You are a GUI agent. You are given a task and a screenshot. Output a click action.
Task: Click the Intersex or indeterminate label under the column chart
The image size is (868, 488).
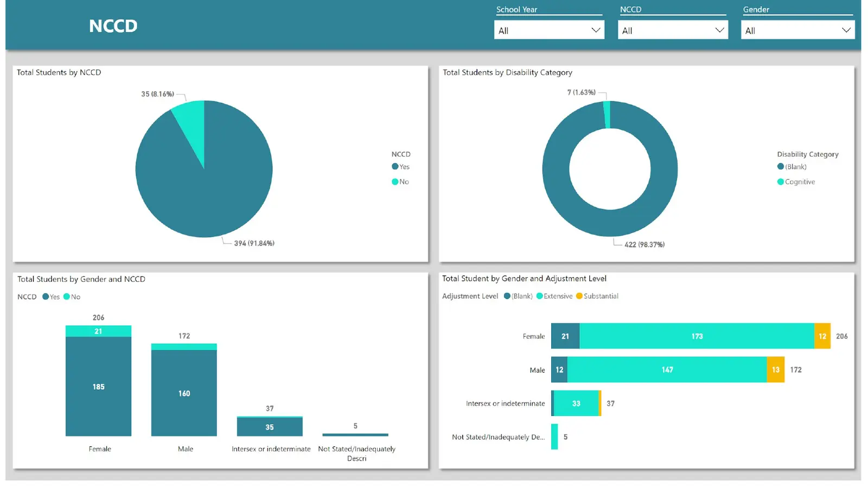coord(271,449)
